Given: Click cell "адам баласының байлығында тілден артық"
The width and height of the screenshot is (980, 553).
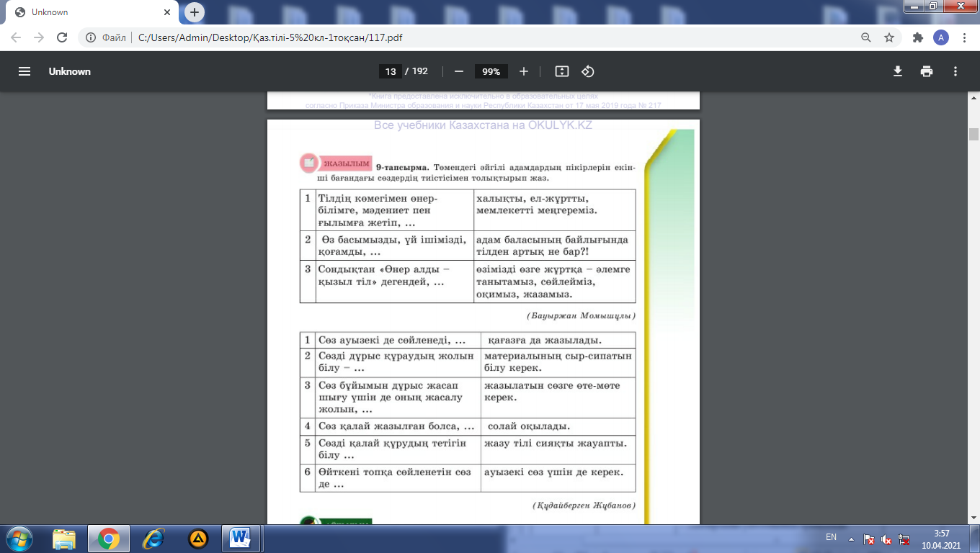Looking at the screenshot, I should click(554, 246).
